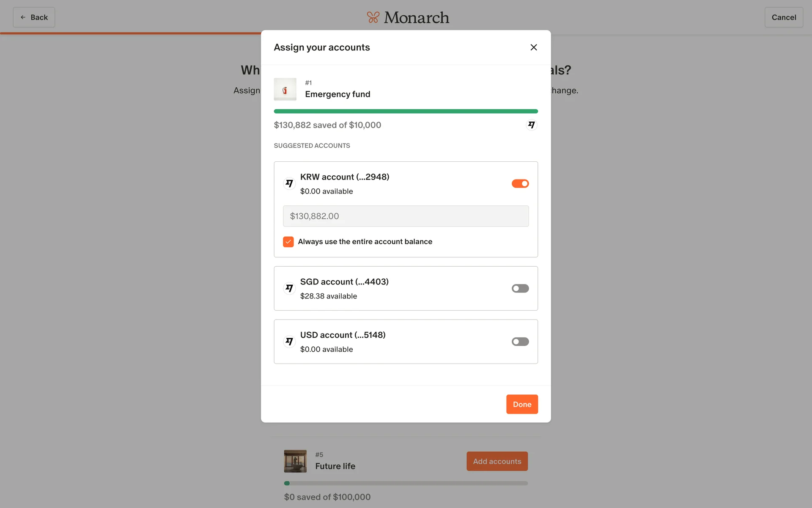The height and width of the screenshot is (508, 812).
Task: Disable the KRW account toggle
Action: (520, 183)
